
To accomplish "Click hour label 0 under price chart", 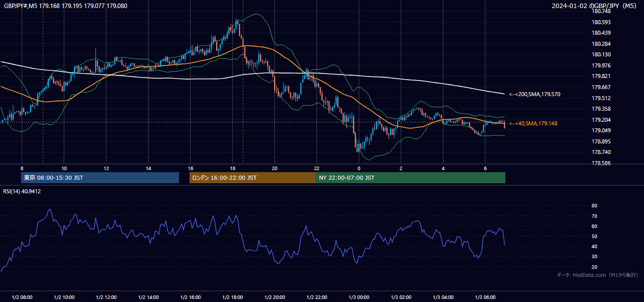I will [x=359, y=168].
